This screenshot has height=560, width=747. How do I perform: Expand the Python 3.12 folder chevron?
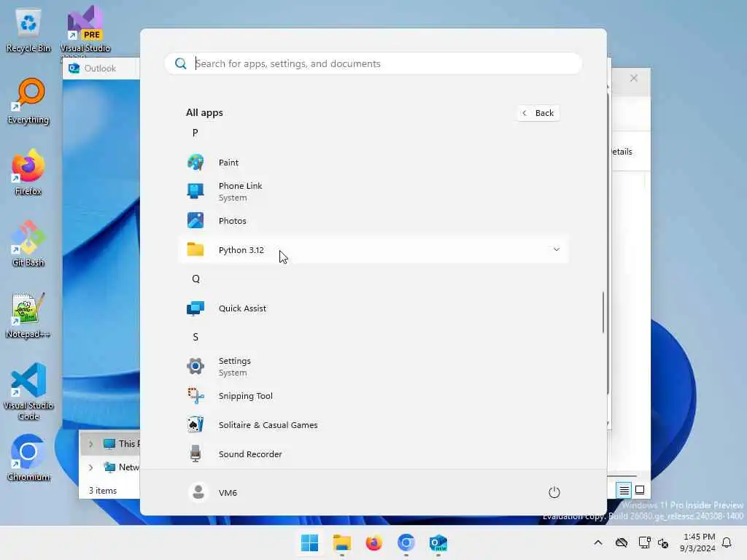point(556,249)
